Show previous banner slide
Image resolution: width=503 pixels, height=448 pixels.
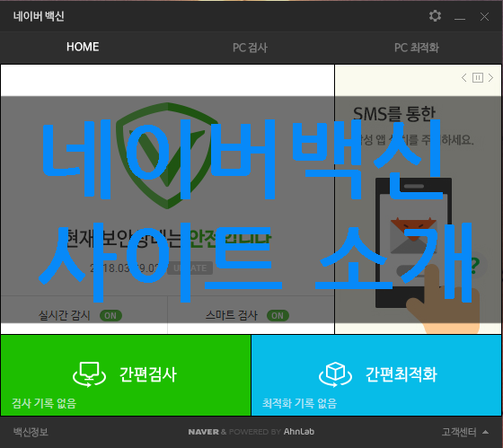tap(463, 77)
